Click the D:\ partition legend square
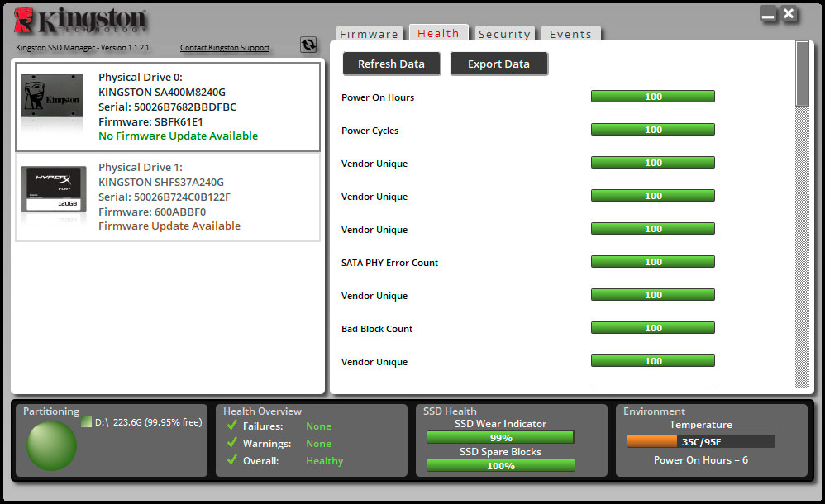Screen dimensions: 825x504 [87, 422]
